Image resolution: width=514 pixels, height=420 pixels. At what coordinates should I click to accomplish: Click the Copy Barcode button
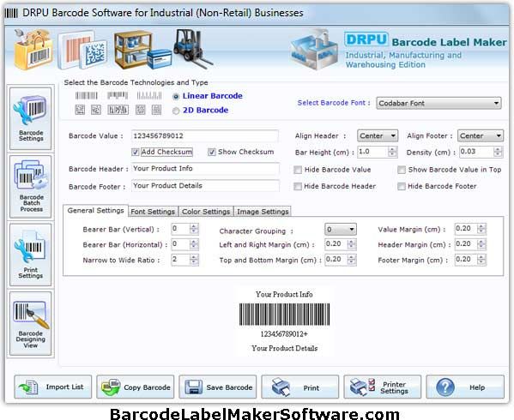pyautogui.click(x=135, y=387)
